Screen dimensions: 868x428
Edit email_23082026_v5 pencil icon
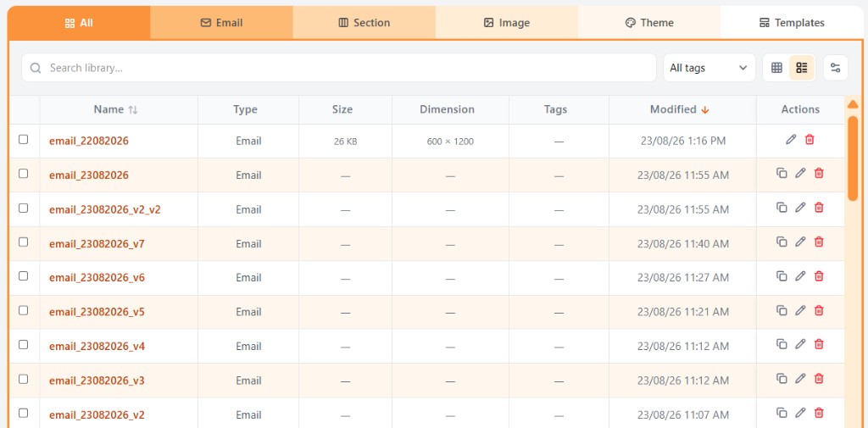tap(800, 310)
